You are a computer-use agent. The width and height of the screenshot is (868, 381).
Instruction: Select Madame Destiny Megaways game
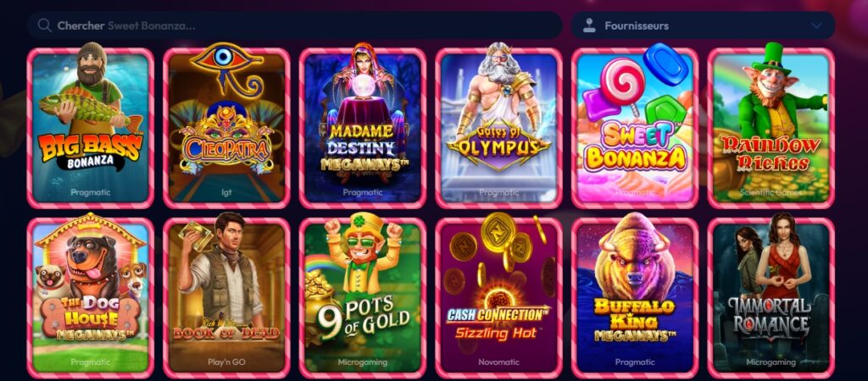363,129
